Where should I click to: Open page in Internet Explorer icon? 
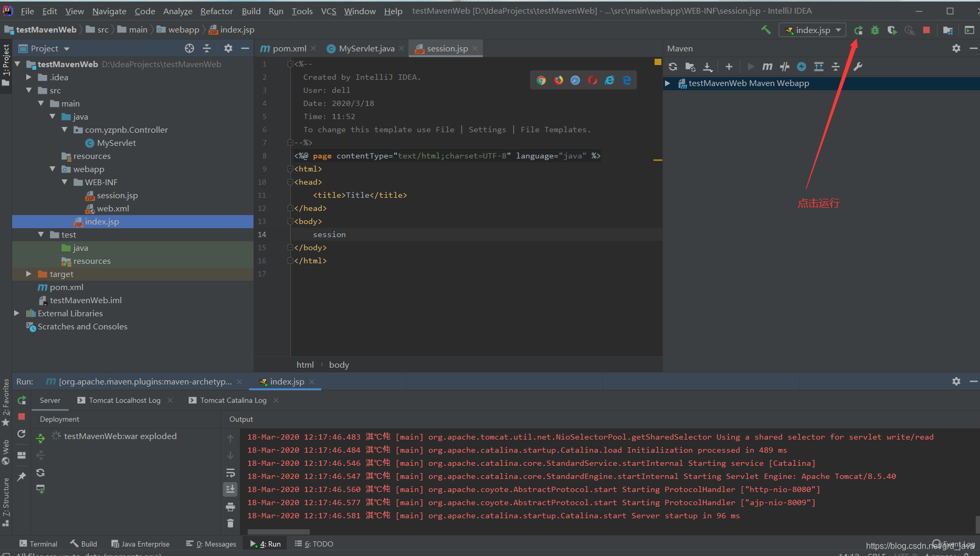(x=609, y=80)
